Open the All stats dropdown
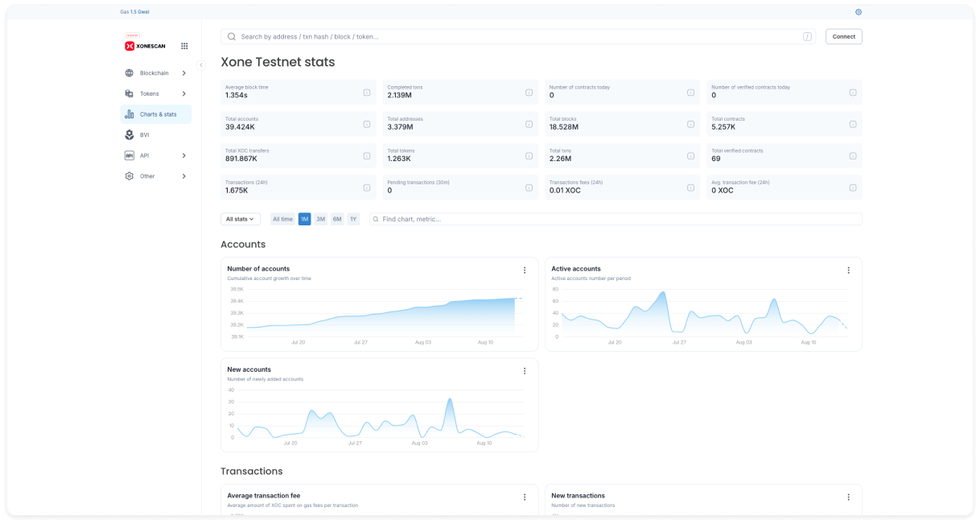980x524 pixels. coord(240,219)
